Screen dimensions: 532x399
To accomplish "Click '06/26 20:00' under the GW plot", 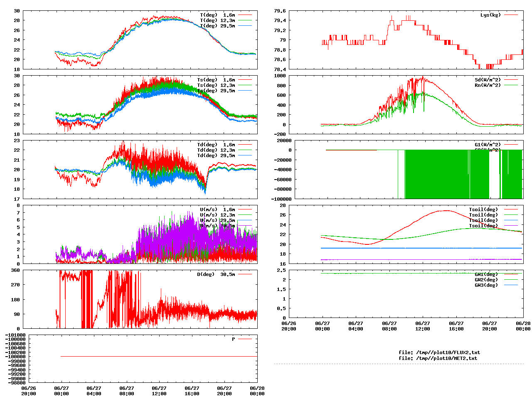I will pyautogui.click(x=289, y=326).
